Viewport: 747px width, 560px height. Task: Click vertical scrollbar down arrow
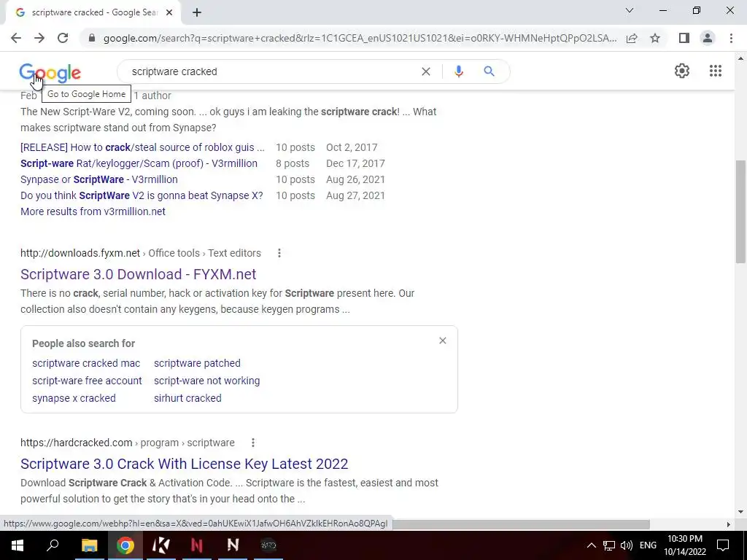click(x=740, y=513)
